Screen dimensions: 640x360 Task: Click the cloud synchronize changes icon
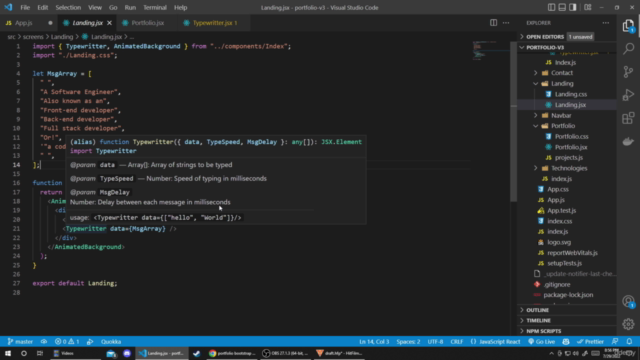44,342
